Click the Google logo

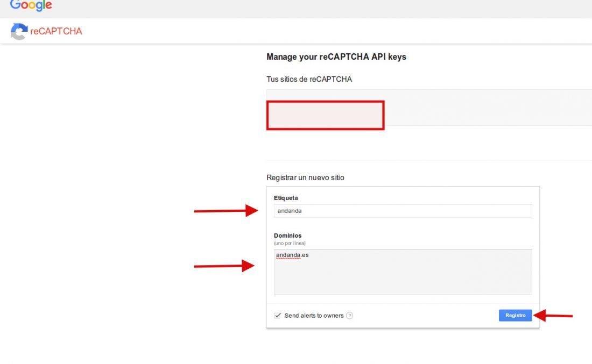pos(31,5)
